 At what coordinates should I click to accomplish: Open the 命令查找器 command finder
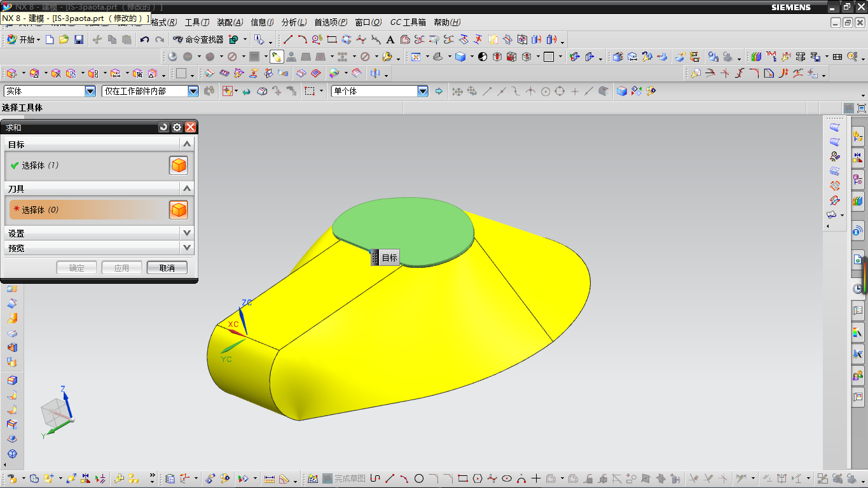click(198, 39)
